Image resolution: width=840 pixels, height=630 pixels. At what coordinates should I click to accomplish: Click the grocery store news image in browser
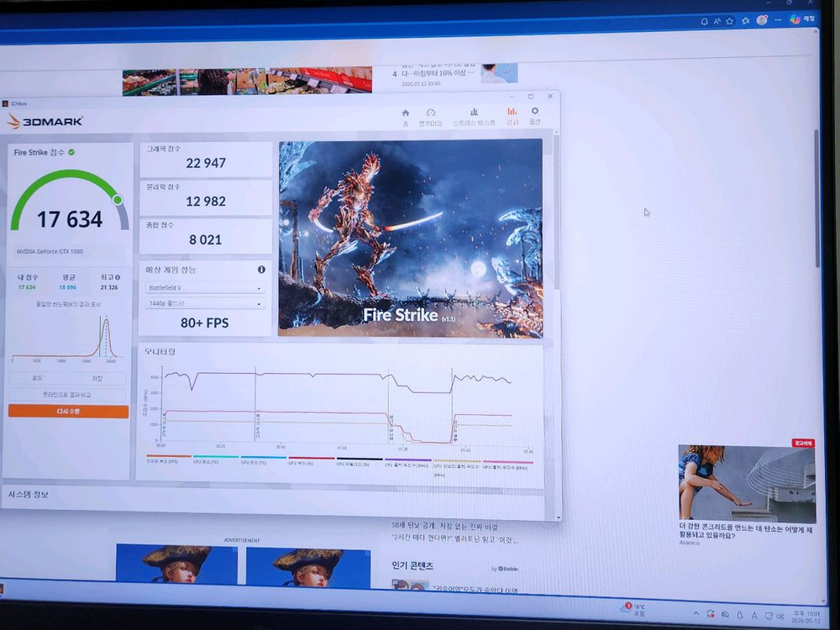[247, 81]
